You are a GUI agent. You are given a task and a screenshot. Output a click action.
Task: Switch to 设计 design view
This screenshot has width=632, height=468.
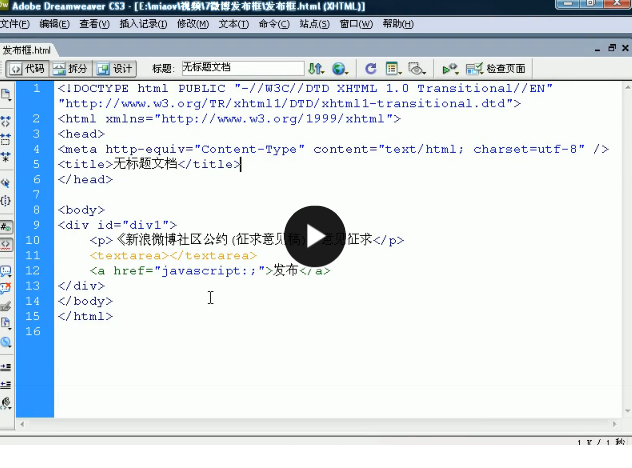115,69
